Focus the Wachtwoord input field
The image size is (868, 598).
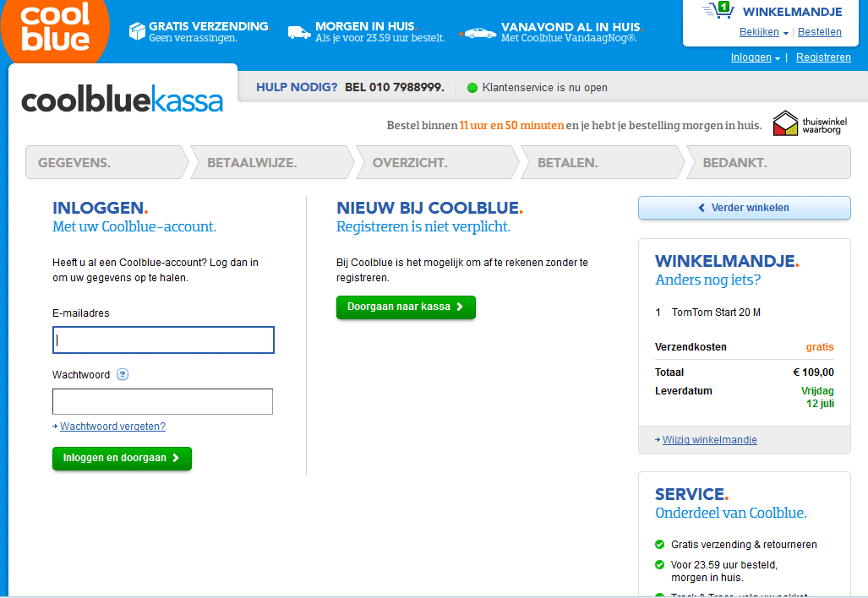[163, 401]
